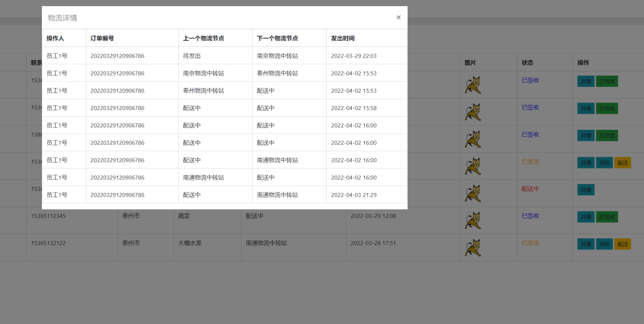Click 南京物流中转站 in the 22:03 row
Screen dimensions: 644x324
[278, 56]
